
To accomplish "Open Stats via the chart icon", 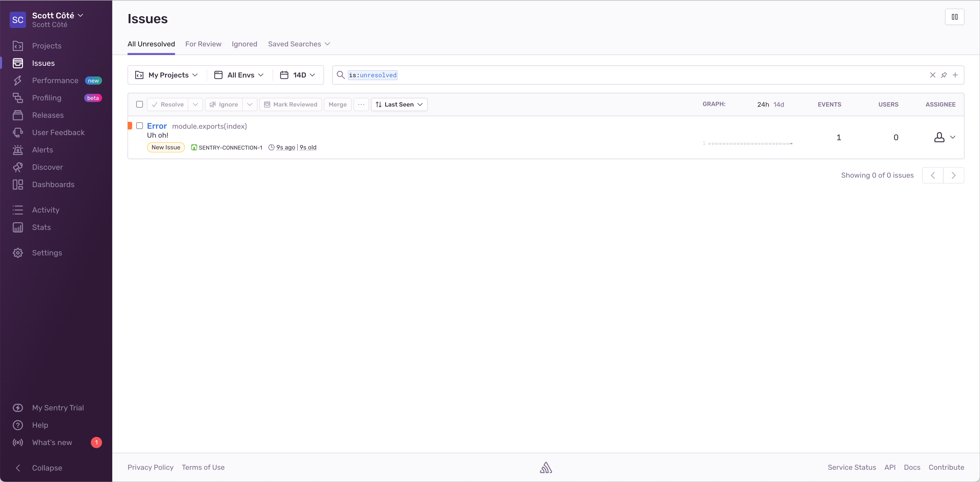I will point(18,227).
